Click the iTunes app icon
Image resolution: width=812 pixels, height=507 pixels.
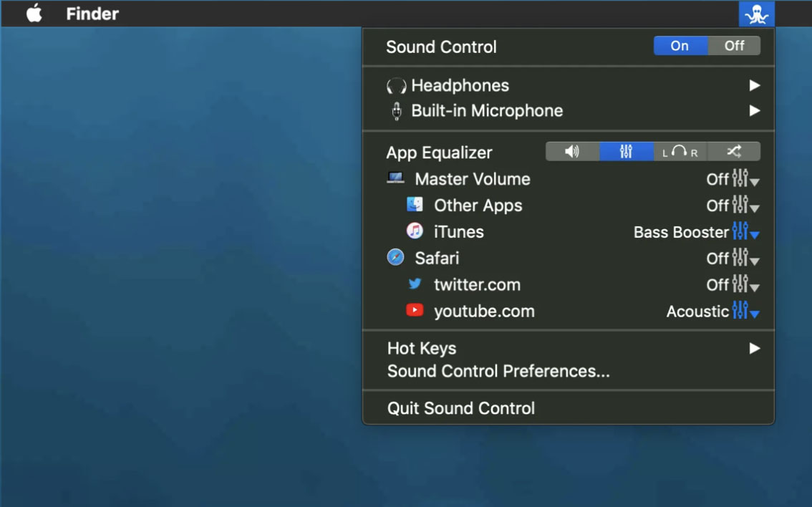415,231
